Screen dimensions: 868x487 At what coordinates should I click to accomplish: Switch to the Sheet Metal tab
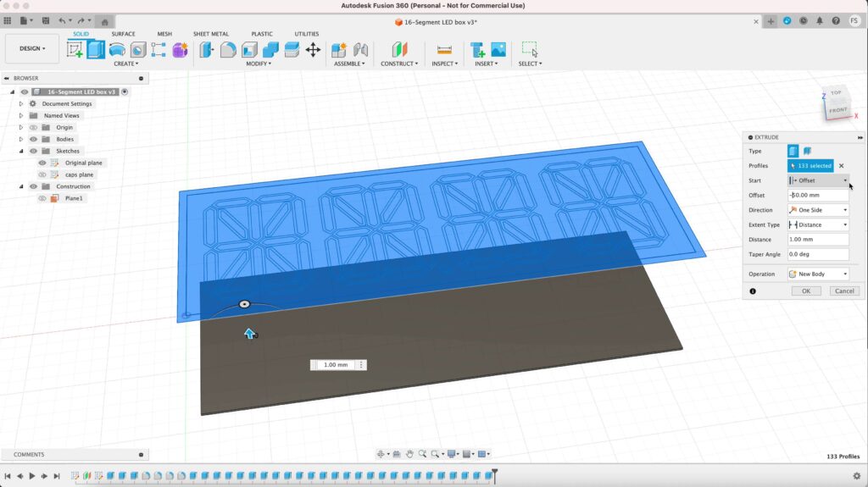212,34
